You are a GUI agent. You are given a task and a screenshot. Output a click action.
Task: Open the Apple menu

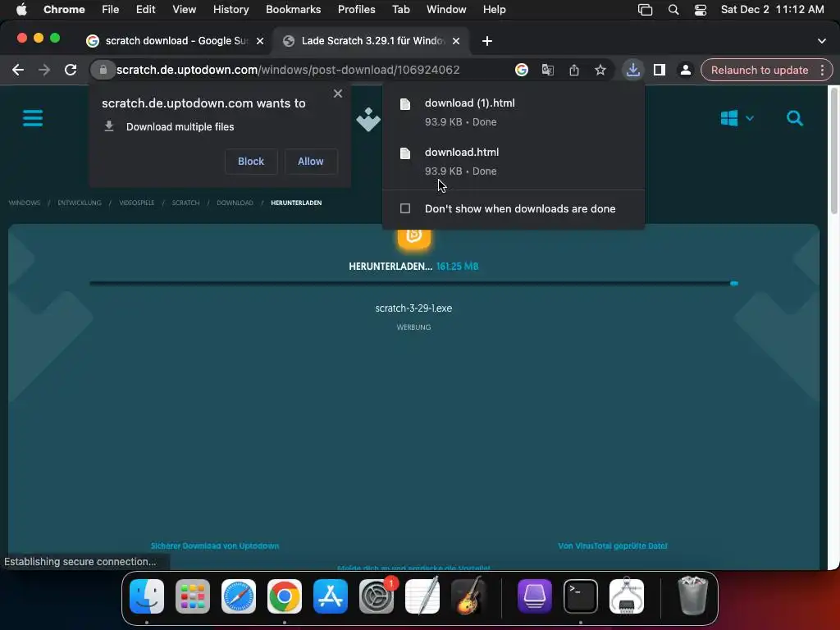pos(21,10)
